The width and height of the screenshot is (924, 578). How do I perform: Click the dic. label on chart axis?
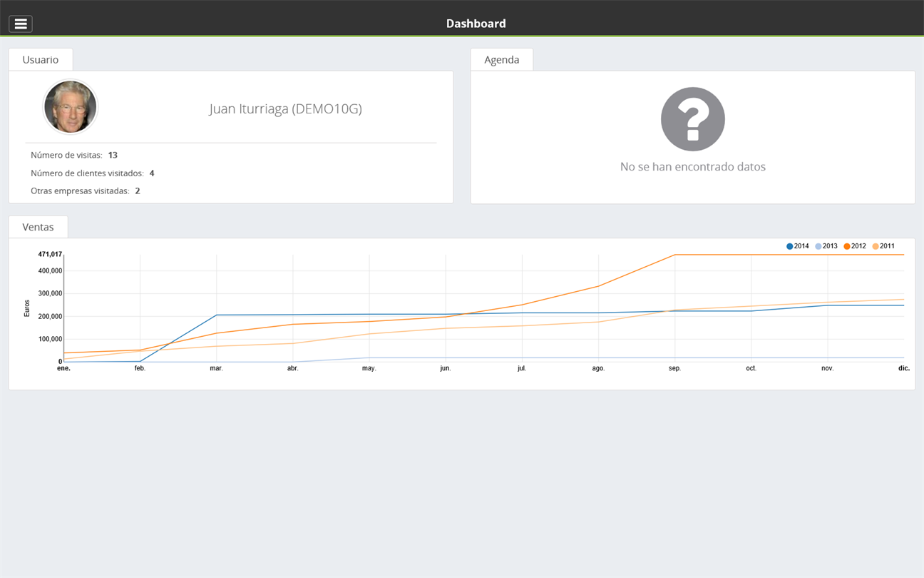coord(903,369)
